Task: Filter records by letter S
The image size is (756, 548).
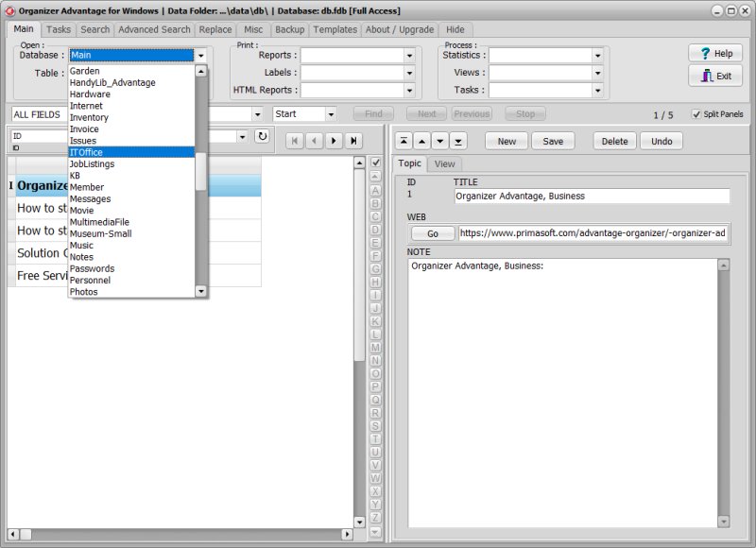Action: click(375, 425)
